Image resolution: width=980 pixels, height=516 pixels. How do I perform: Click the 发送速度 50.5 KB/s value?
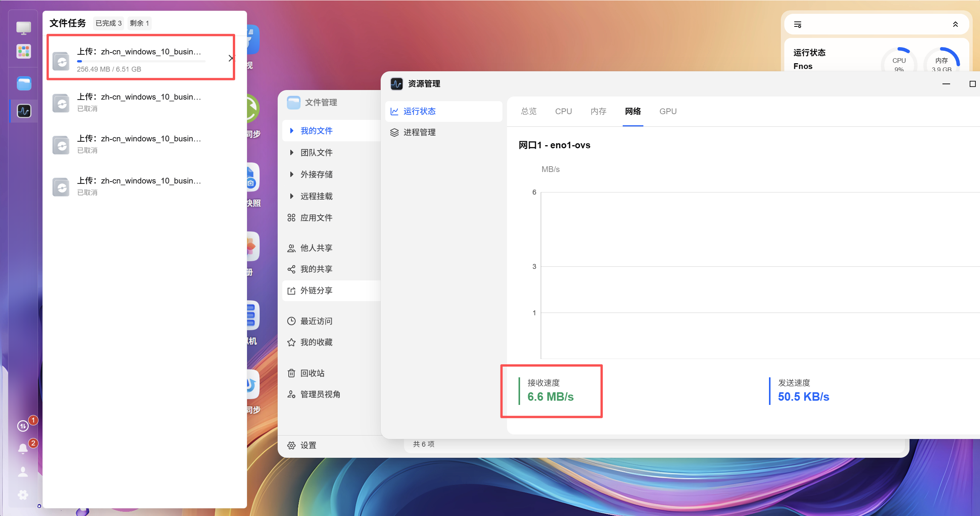pyautogui.click(x=803, y=396)
